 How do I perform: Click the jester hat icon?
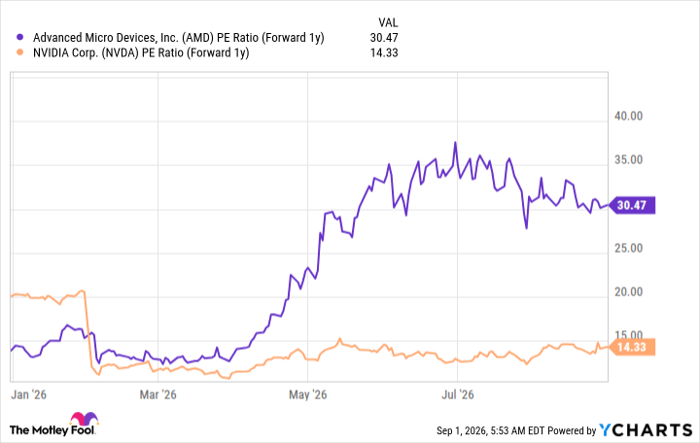[84, 418]
